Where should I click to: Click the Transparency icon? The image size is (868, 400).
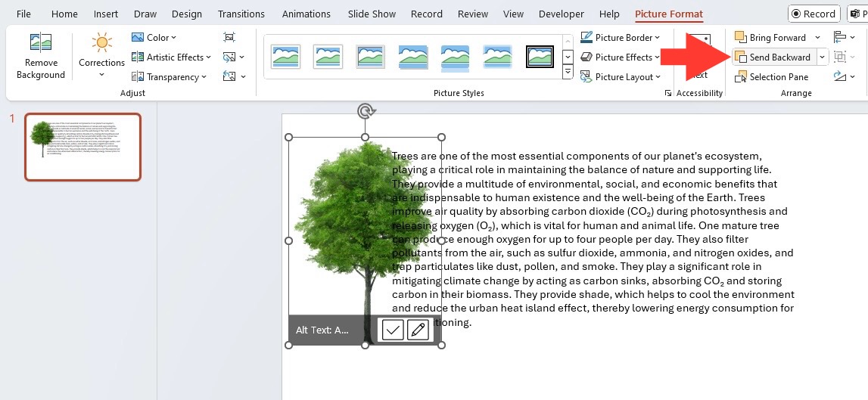click(x=138, y=77)
